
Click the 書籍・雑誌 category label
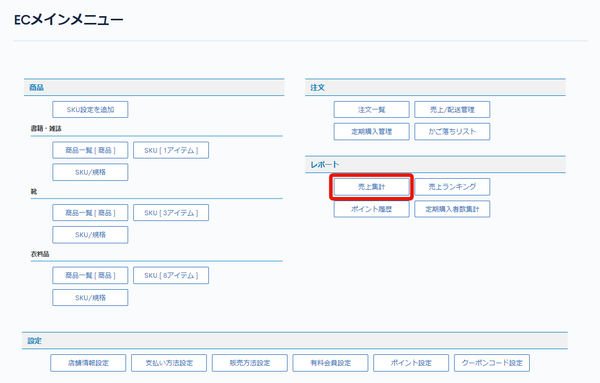pyautogui.click(x=46, y=129)
